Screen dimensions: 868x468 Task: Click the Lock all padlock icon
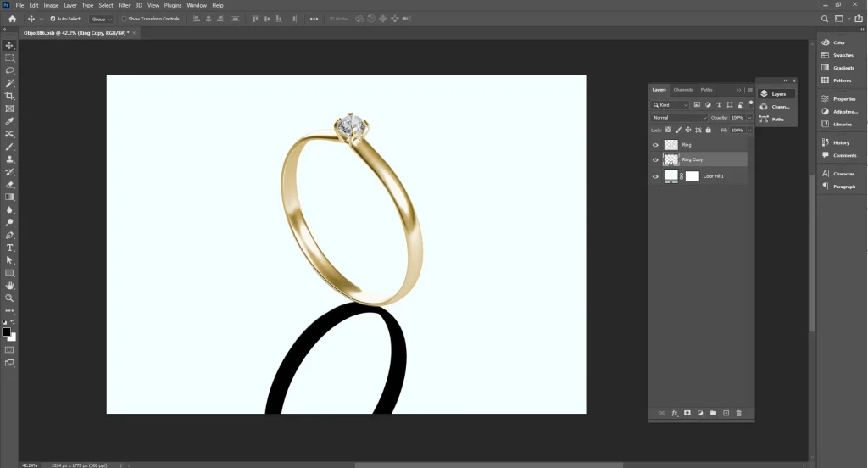[709, 130]
